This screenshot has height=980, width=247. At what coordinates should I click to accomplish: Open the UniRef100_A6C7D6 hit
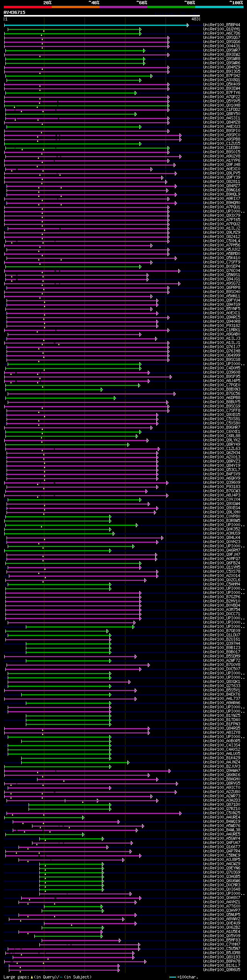pyautogui.click(x=222, y=34)
